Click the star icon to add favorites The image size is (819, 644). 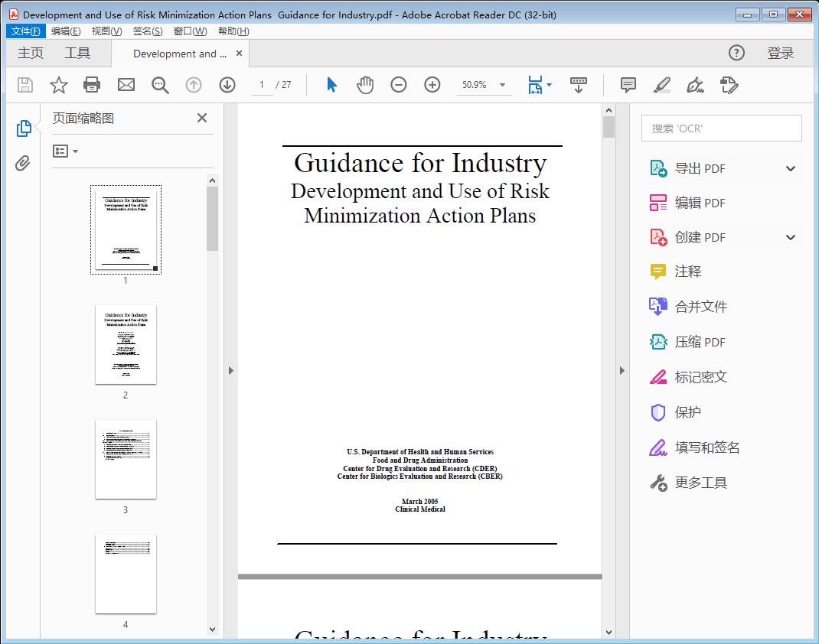(x=58, y=85)
